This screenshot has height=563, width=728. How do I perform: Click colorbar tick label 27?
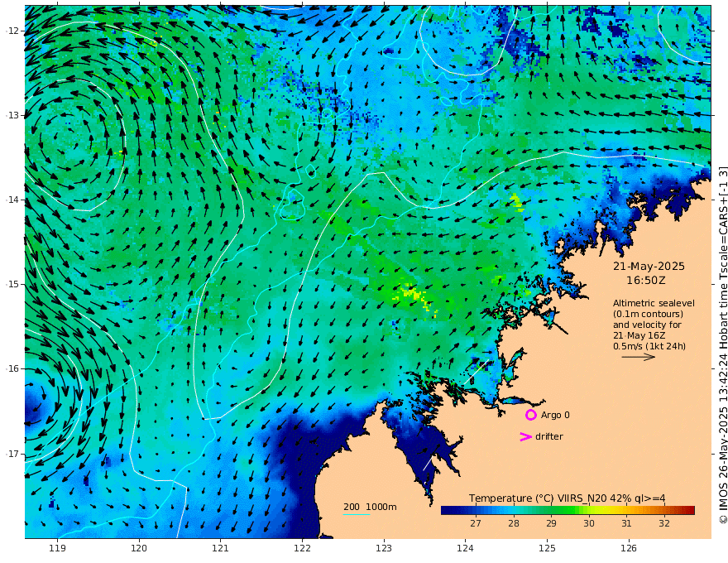(x=476, y=523)
